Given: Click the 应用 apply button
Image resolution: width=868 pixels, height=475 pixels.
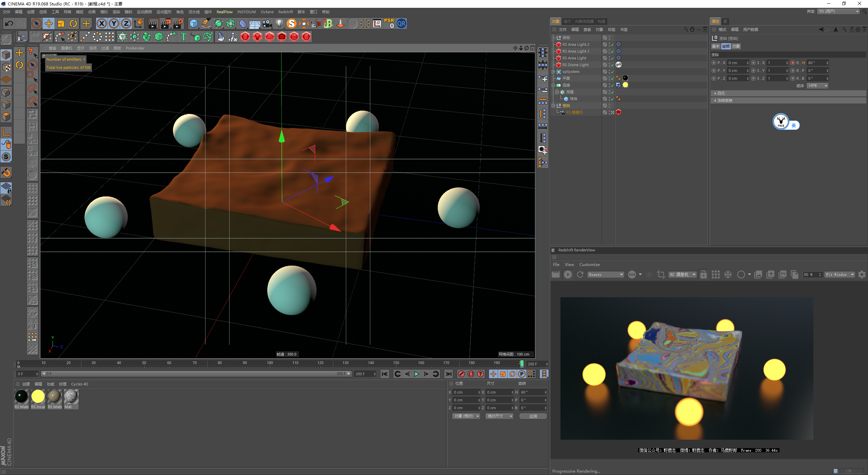Looking at the screenshot, I should (x=533, y=416).
